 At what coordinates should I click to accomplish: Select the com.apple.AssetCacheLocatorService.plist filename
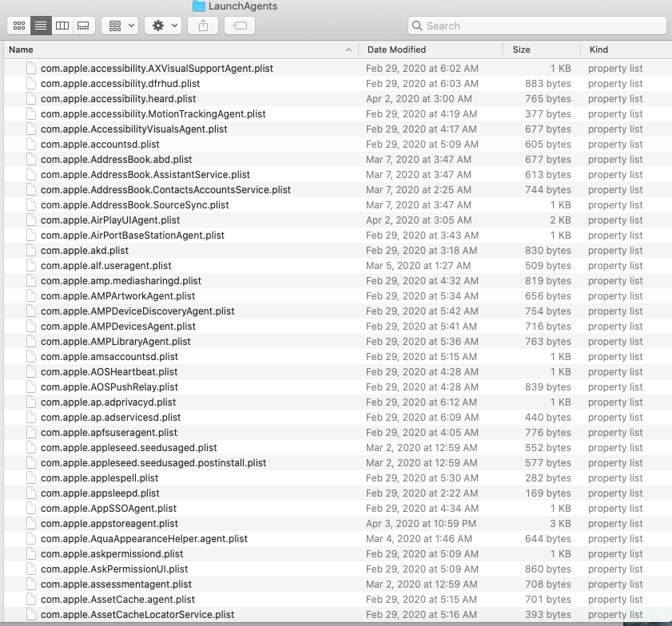click(137, 615)
